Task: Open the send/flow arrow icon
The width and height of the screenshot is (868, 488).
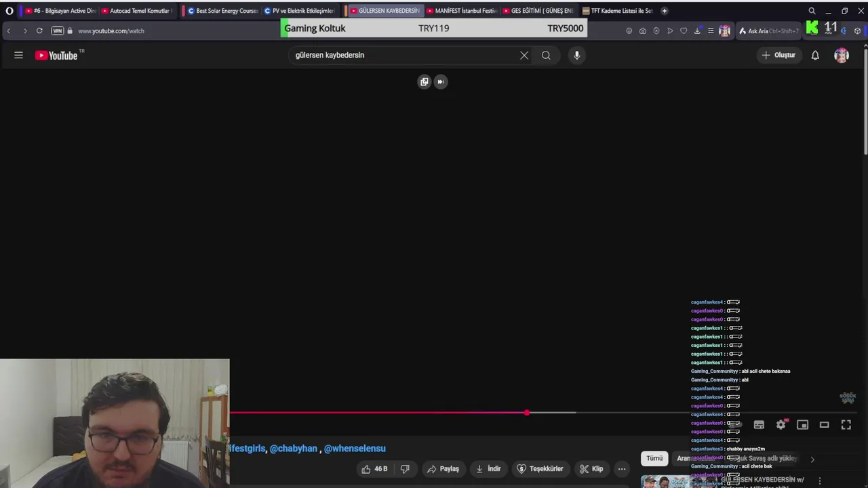Action: [670, 30]
